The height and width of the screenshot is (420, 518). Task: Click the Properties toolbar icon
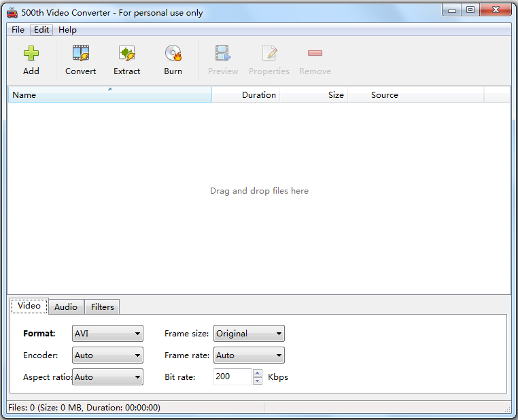click(x=269, y=54)
